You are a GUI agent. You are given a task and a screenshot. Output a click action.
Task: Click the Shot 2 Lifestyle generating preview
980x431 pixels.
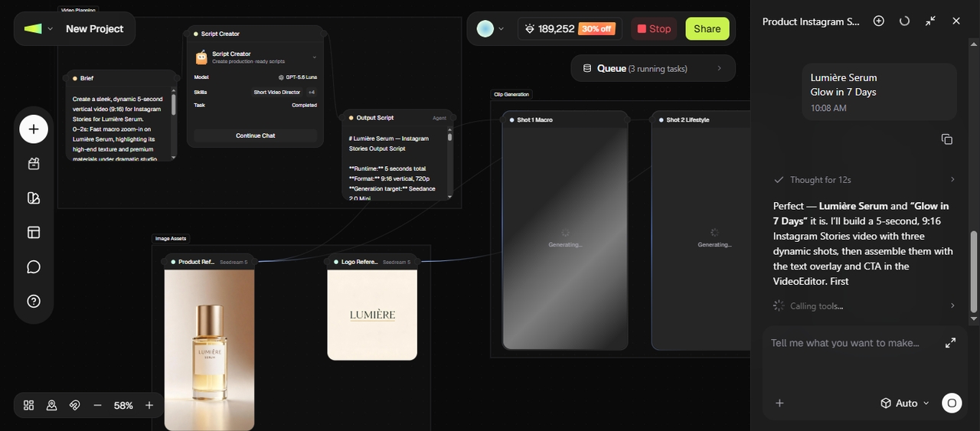pos(701,238)
